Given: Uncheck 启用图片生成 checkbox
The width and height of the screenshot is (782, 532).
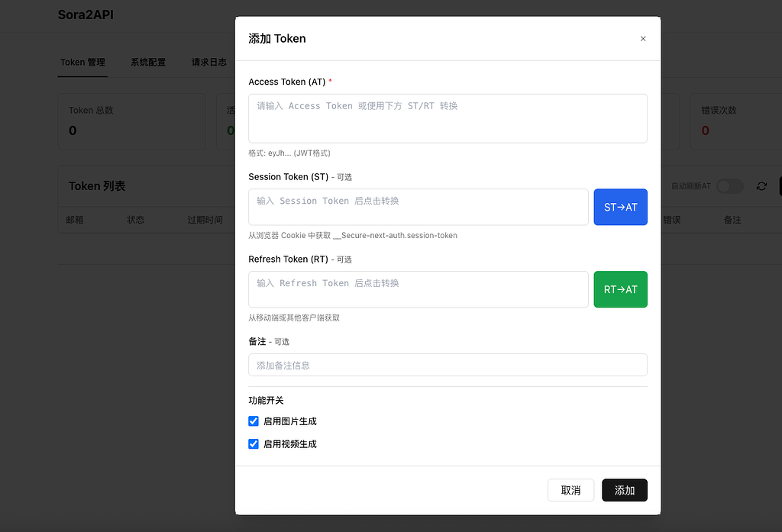Looking at the screenshot, I should click(254, 421).
